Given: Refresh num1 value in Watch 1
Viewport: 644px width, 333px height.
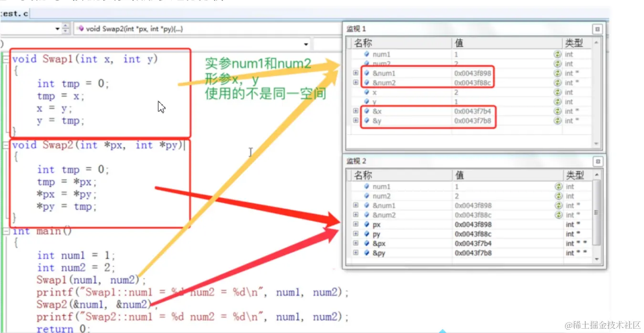Looking at the screenshot, I should pyautogui.click(x=557, y=54).
